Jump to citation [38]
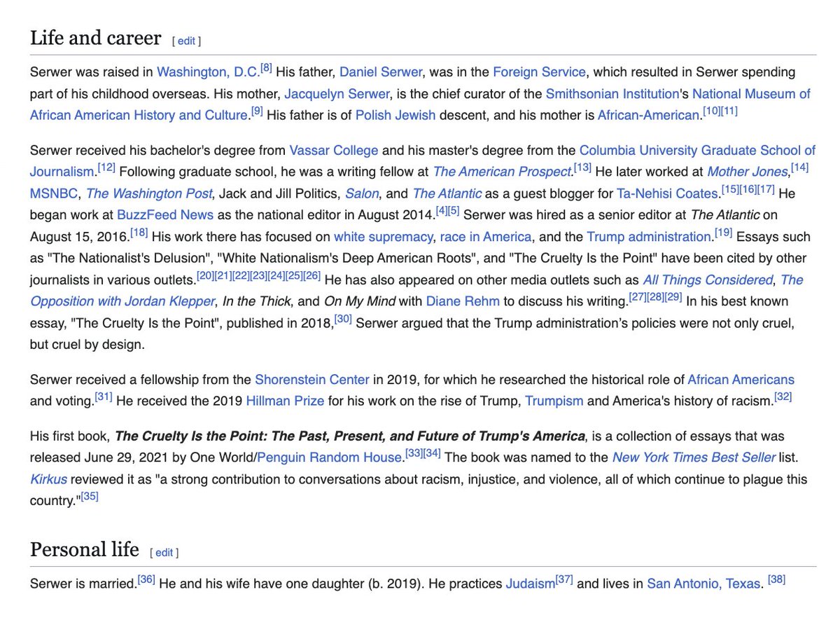840x620 pixels. point(778,579)
